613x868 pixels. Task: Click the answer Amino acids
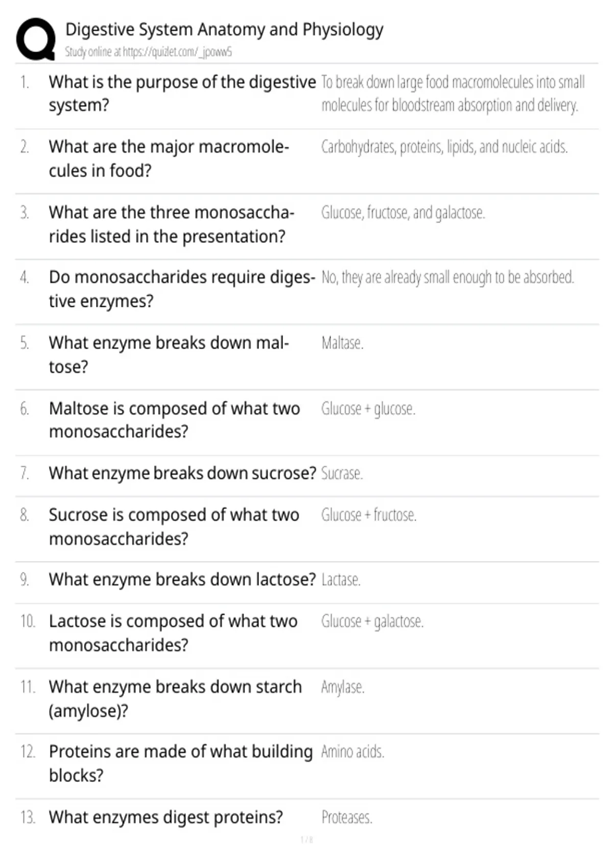(x=352, y=752)
